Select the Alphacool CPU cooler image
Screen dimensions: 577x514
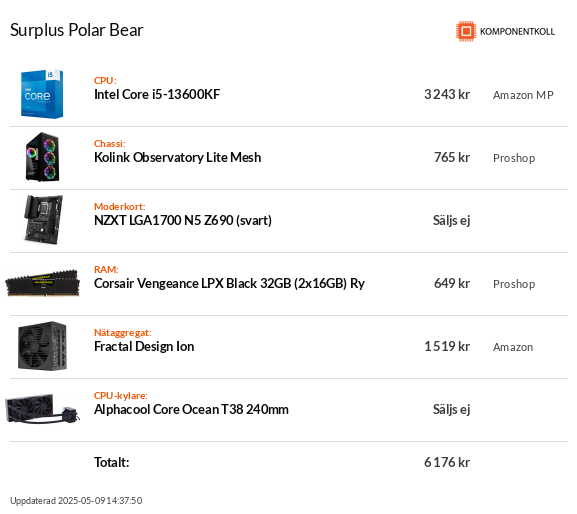click(42, 409)
